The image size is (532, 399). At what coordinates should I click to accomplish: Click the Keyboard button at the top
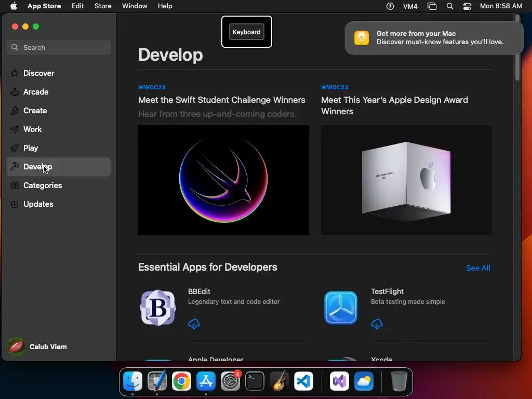coord(247,32)
